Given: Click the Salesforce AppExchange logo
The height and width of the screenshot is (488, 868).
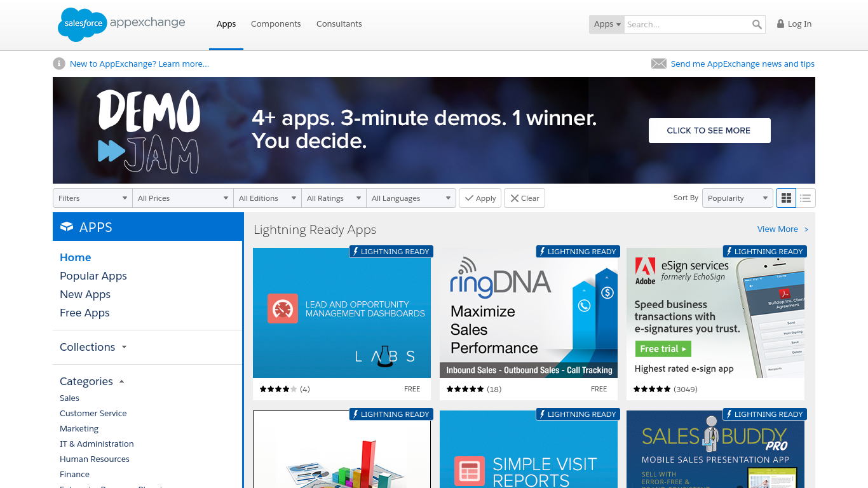Looking at the screenshot, I should click(x=121, y=24).
